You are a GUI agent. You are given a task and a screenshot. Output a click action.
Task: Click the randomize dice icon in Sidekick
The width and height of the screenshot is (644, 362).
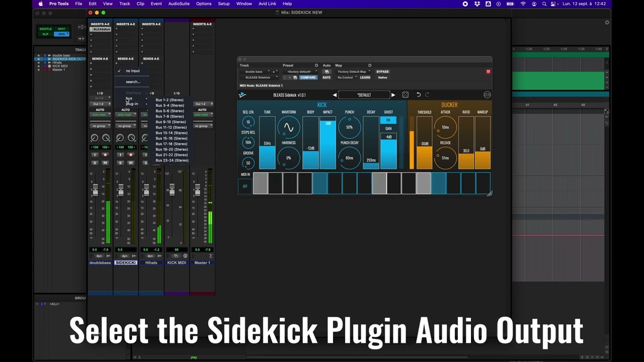point(406,95)
